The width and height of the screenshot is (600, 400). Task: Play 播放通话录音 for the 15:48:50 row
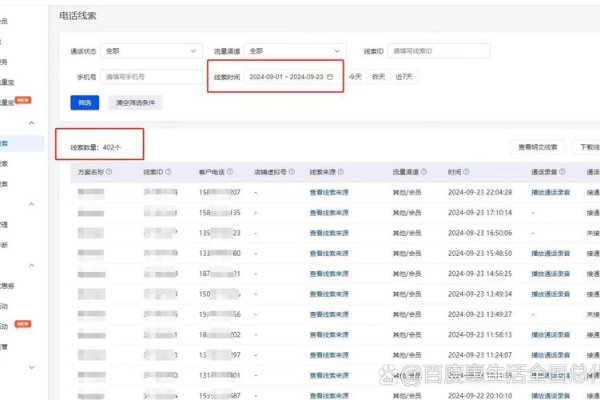(x=551, y=253)
